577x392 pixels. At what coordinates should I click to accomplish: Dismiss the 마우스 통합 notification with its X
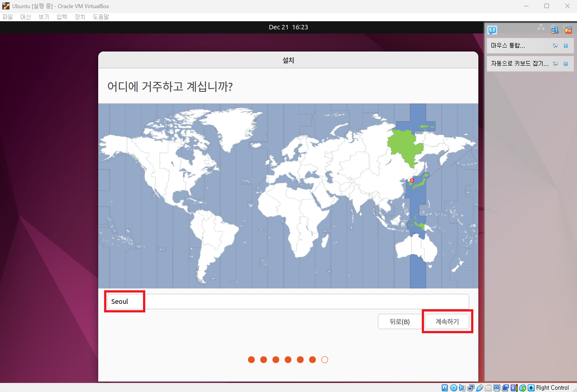pos(566,46)
